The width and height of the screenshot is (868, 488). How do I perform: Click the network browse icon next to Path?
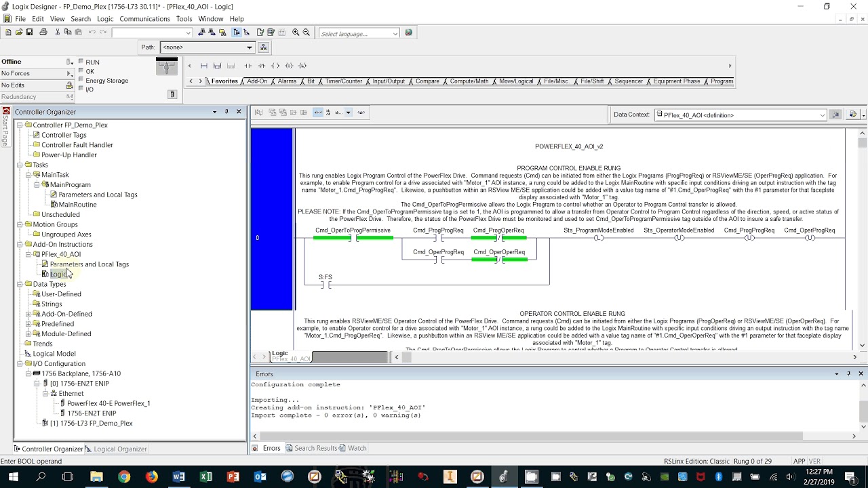[264, 47]
